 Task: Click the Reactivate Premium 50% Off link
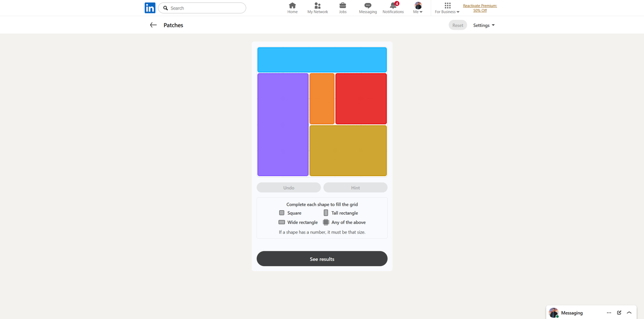(x=480, y=8)
